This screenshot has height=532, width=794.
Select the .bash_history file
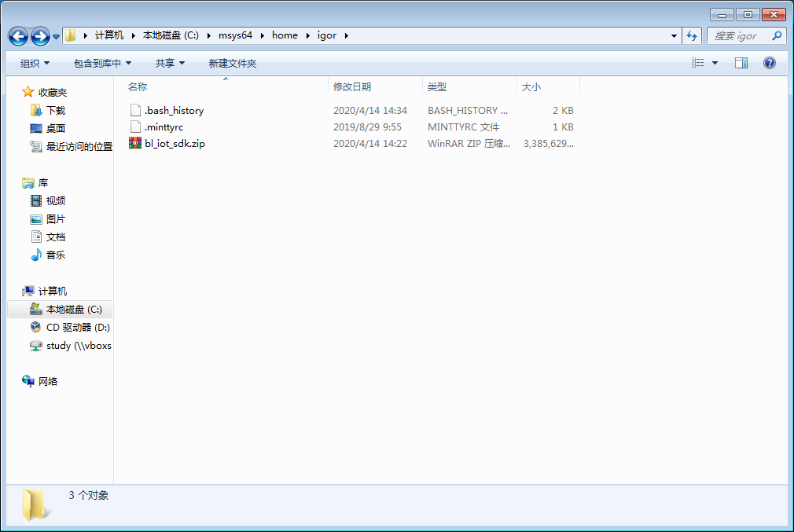tap(174, 111)
